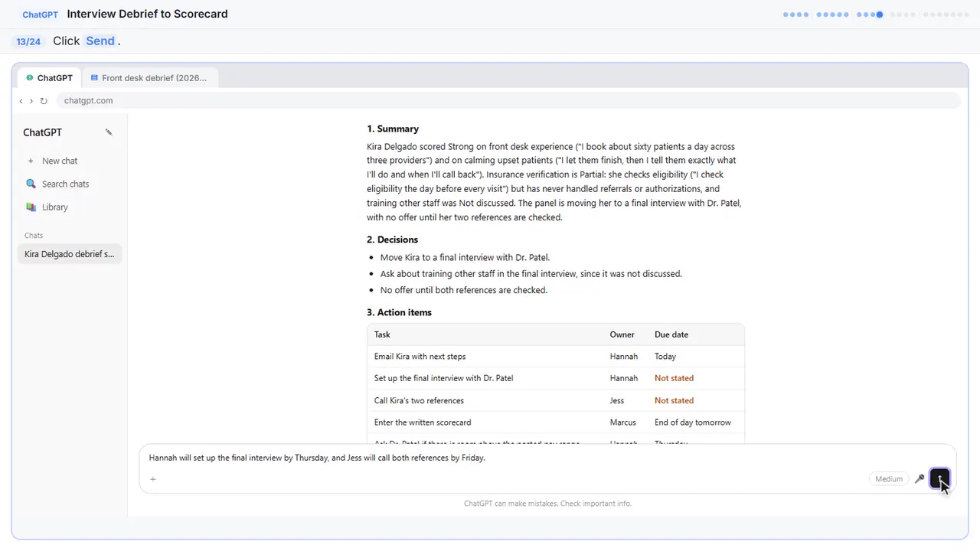The height and width of the screenshot is (551, 980).
Task: Click the blue document icon on Front desk tab
Action: [94, 78]
